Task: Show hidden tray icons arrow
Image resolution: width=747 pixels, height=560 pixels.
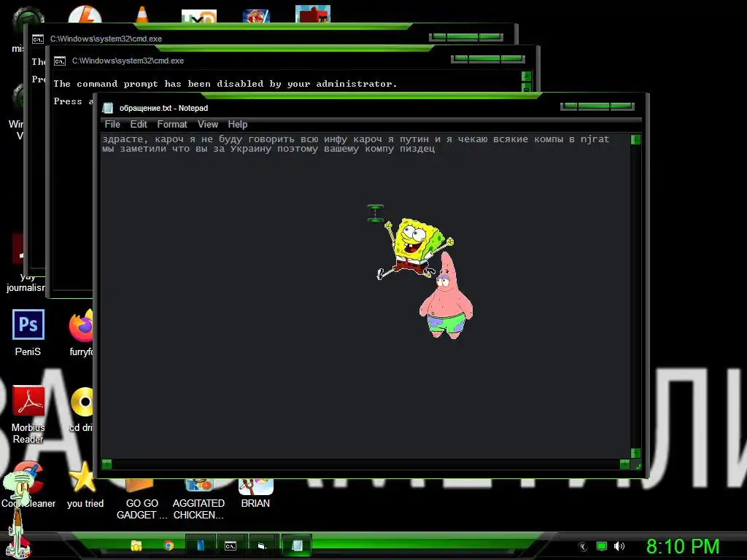Action: point(583,547)
